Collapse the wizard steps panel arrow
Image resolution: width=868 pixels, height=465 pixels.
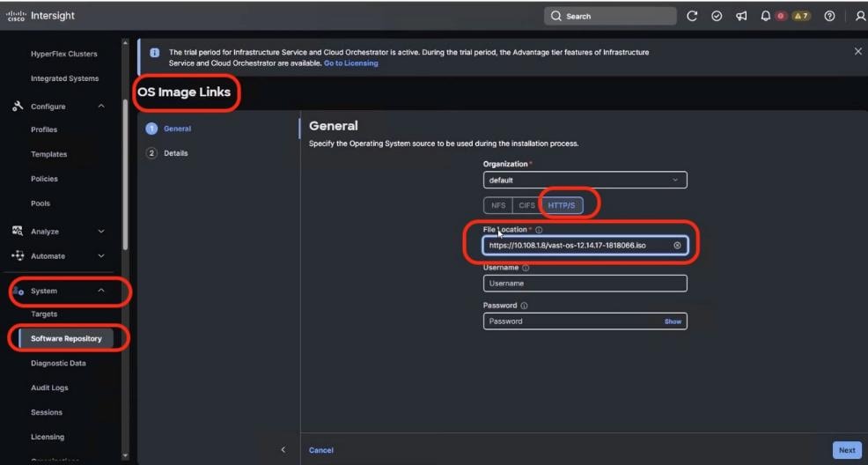[x=283, y=449]
